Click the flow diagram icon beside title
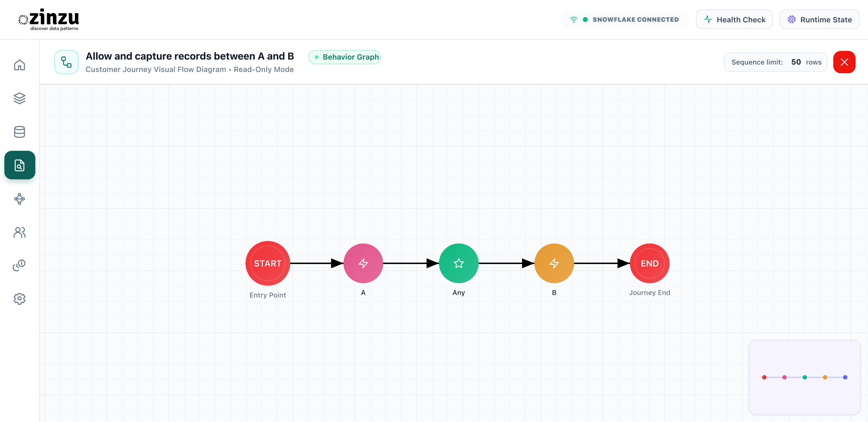868x422 pixels. 66,62
